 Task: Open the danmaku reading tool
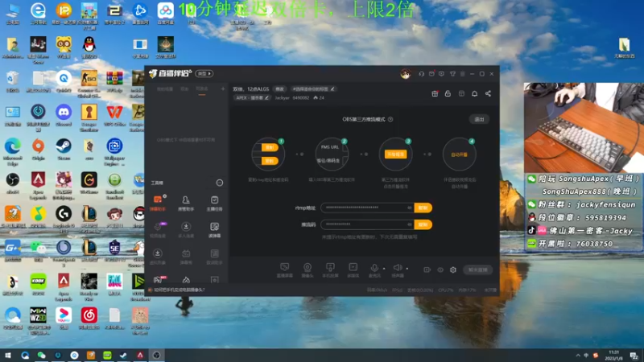[214, 229]
